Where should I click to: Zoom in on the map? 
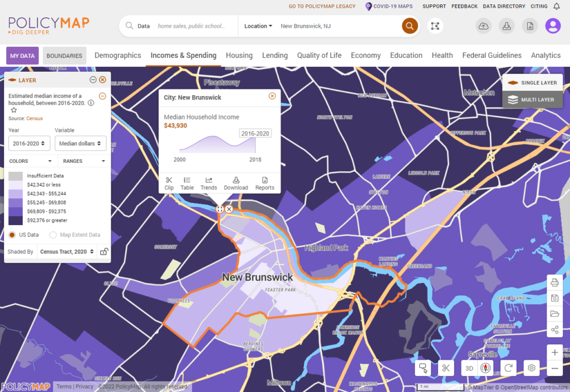click(555, 352)
